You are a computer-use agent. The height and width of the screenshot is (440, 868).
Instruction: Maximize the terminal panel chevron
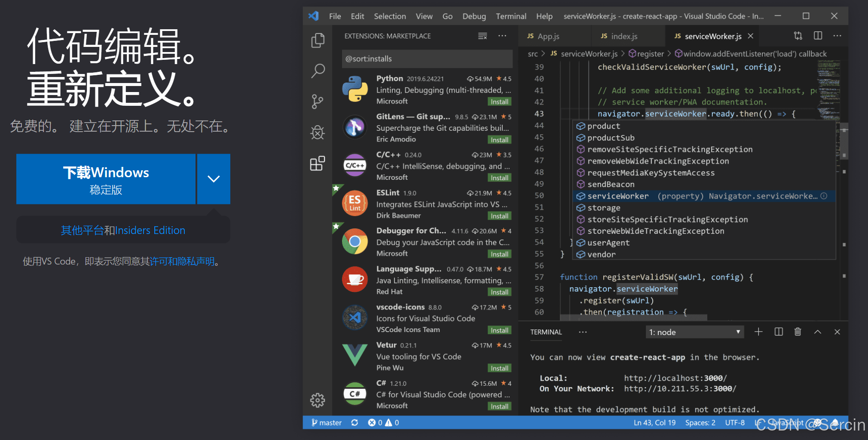coord(818,332)
